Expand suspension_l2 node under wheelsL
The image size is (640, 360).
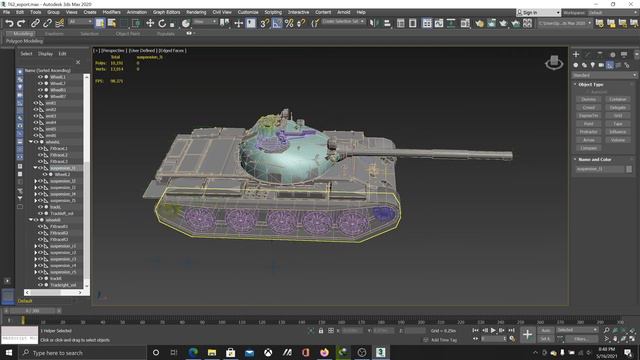pyautogui.click(x=36, y=181)
